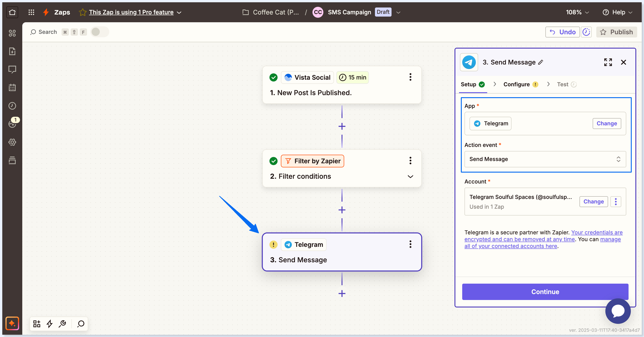The width and height of the screenshot is (644, 337).
Task: Expand the Pro feature dropdown chevron
Action: coord(179,12)
